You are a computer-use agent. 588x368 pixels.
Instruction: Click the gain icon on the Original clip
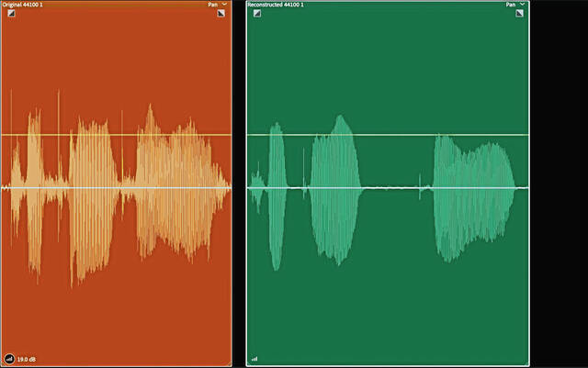click(x=8, y=358)
